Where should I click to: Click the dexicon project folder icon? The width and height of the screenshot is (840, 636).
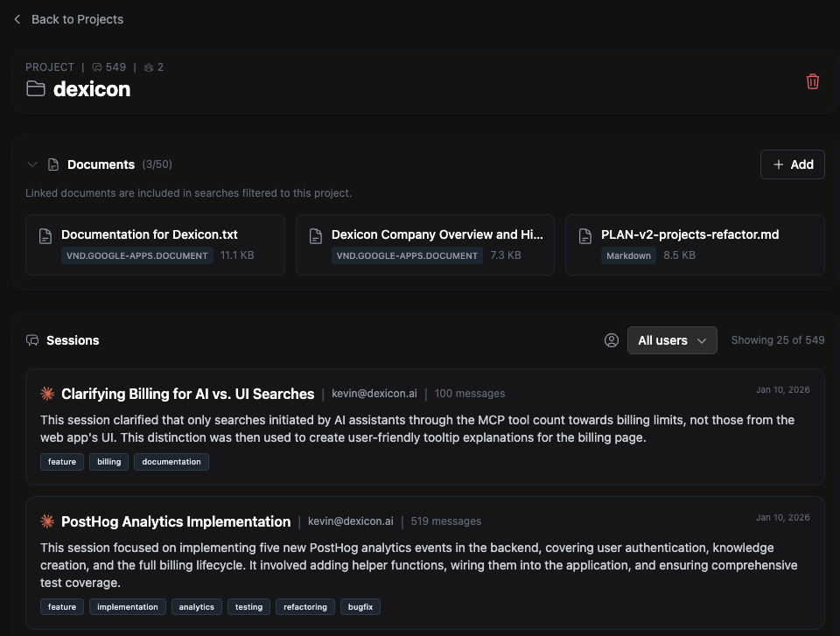[36, 88]
